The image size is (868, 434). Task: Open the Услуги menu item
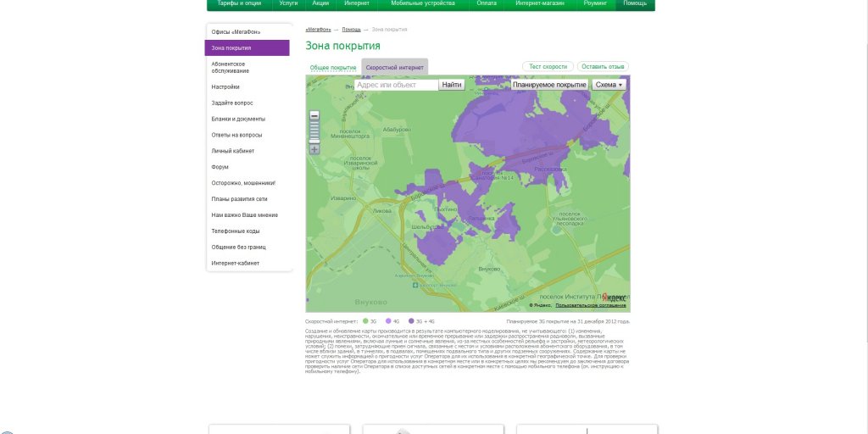(x=288, y=3)
